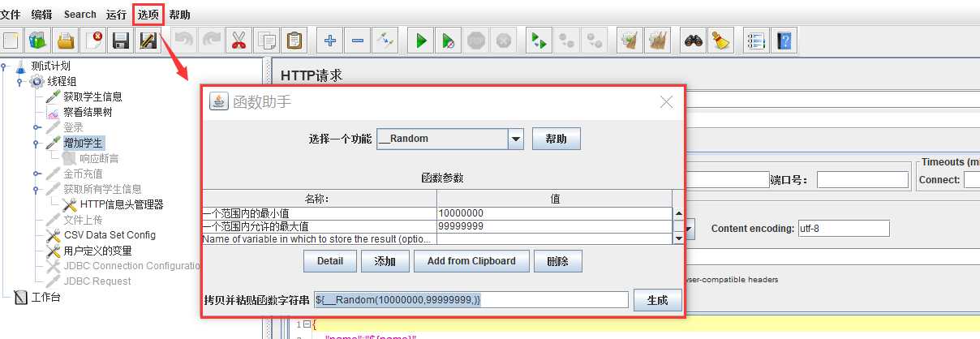Save the test plan with floppy icon
The image size is (980, 339).
click(121, 41)
